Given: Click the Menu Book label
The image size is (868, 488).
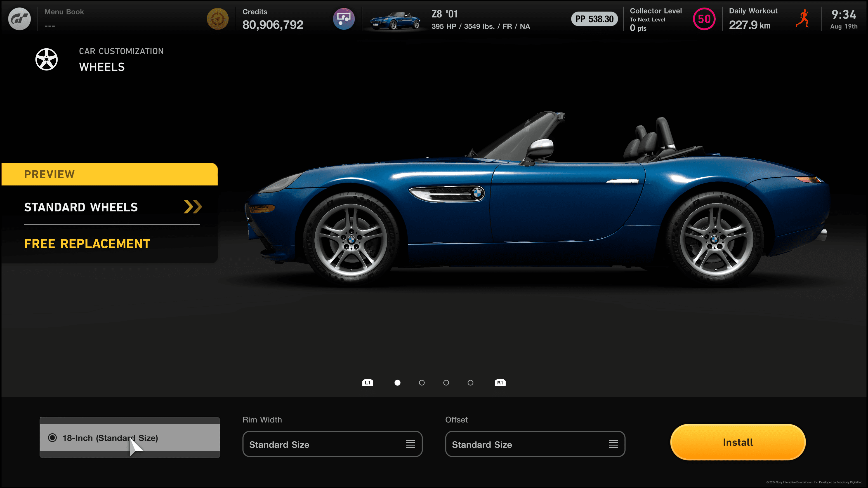Looking at the screenshot, I should [x=64, y=12].
